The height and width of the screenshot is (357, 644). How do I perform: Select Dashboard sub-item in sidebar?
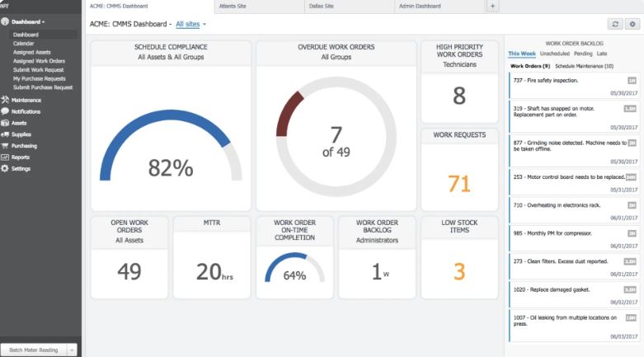[26, 35]
